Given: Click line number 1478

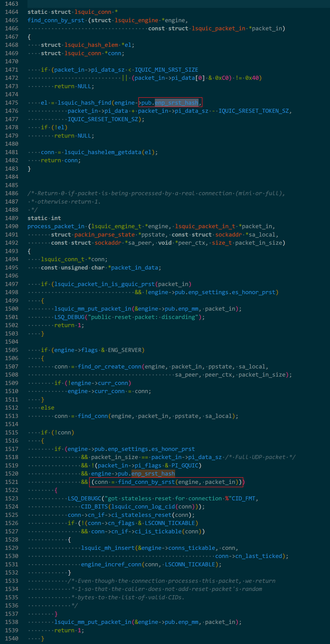Looking at the screenshot, I should pos(11,127).
